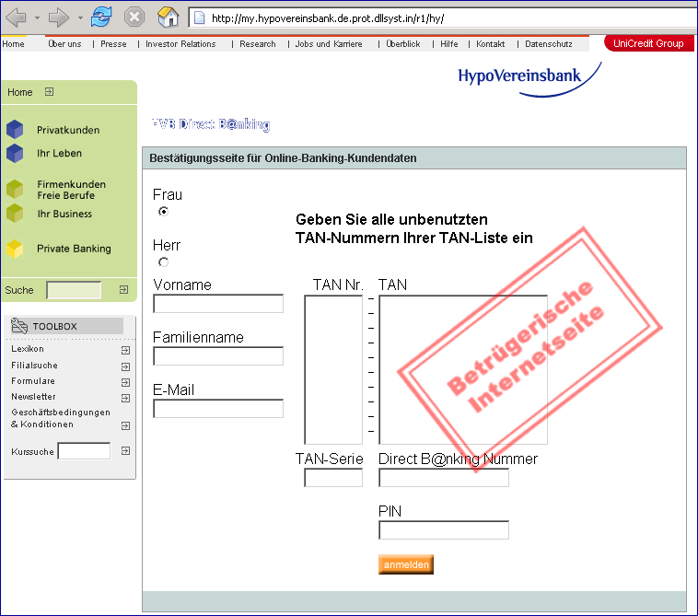Open Über uns in top navigation
698x616 pixels.
64,43
